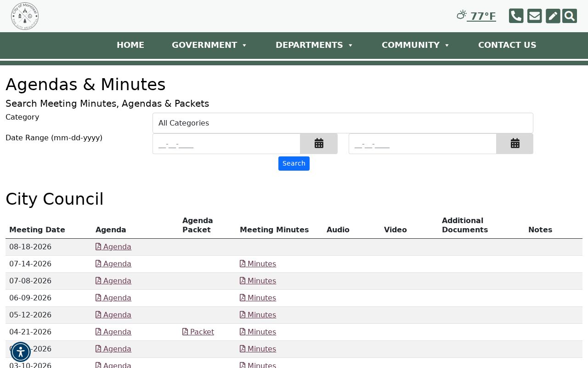Click the City Council section heading
This screenshot has height=368, width=588.
point(55,199)
